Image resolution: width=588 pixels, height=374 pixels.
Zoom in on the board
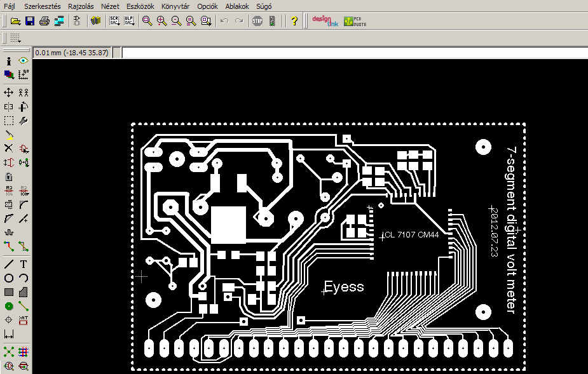161,21
